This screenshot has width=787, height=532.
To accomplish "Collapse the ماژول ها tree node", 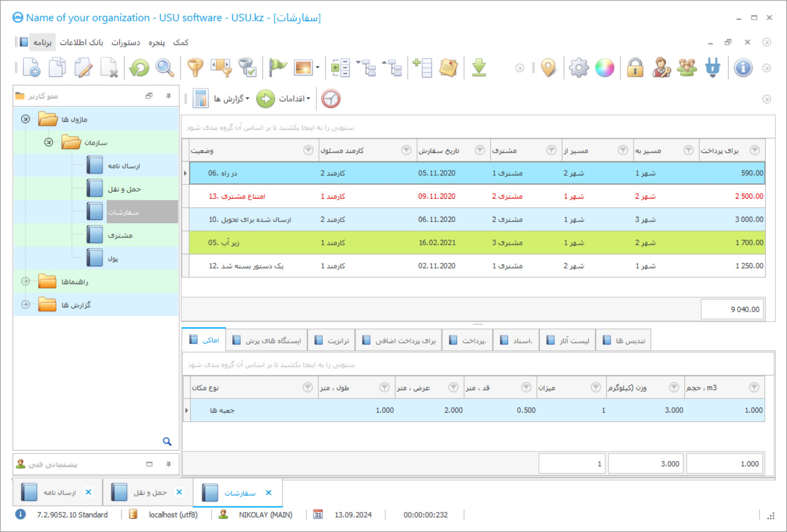I will 25,119.
